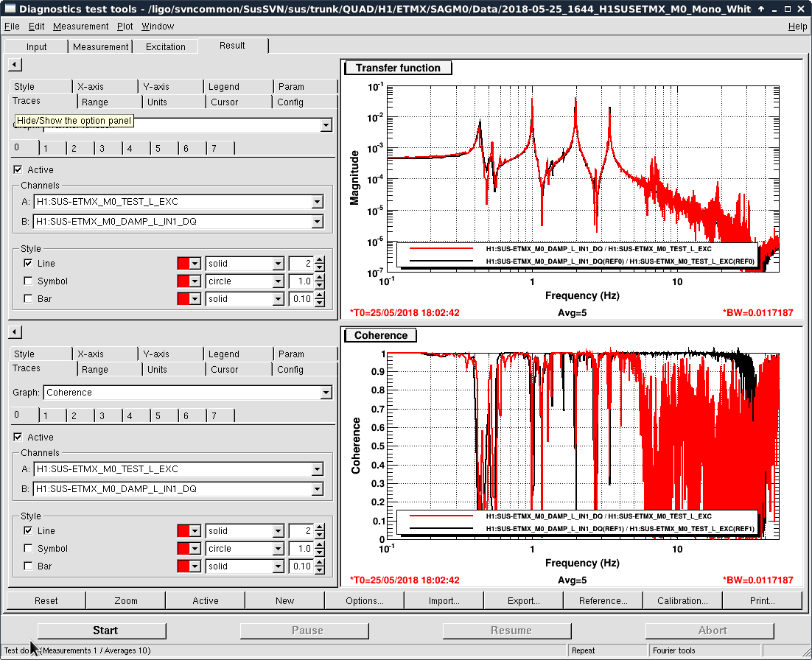Increase lower Bar width stepper
Viewport: 812px width, 660px height.
319,563
